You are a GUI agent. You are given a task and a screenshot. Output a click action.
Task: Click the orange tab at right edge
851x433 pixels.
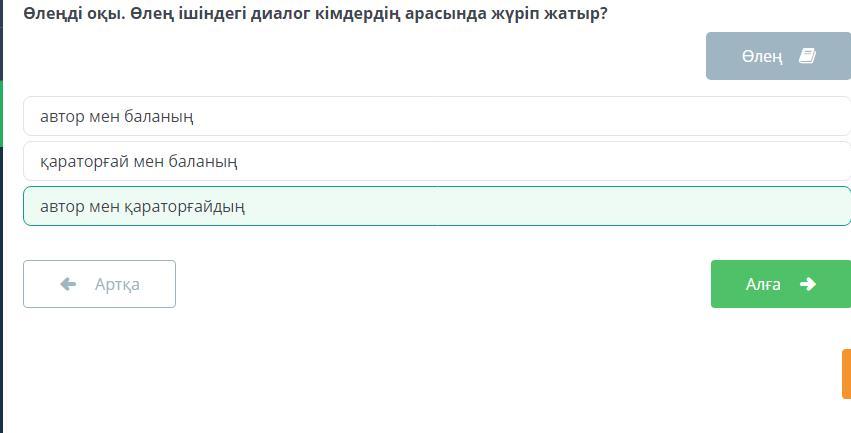846,374
